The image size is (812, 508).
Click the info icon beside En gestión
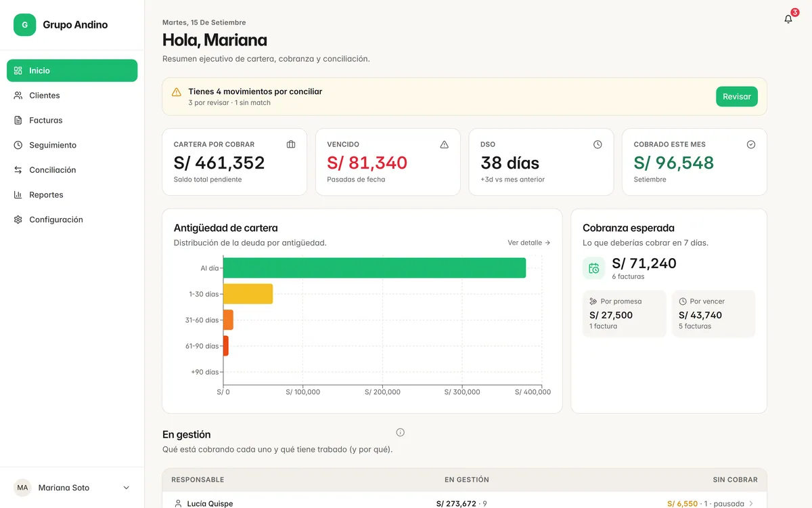point(400,432)
